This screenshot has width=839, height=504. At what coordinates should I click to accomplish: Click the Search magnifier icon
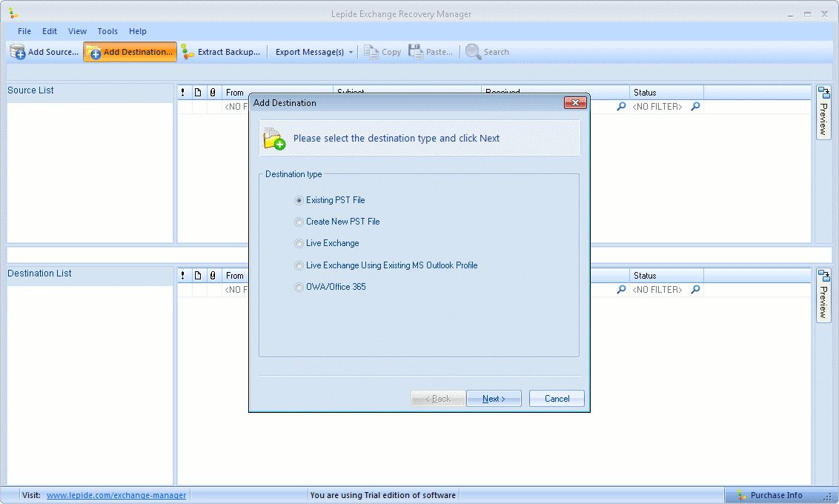[473, 52]
